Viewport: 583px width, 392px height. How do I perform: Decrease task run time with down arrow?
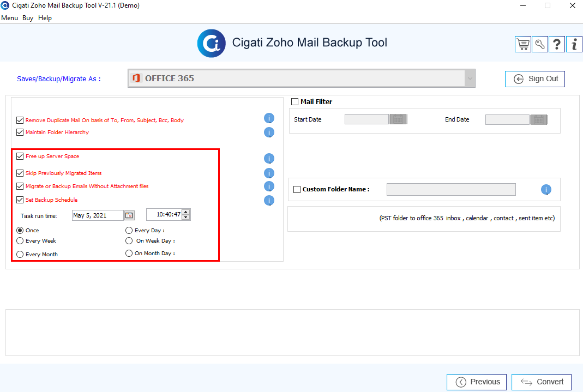(186, 218)
